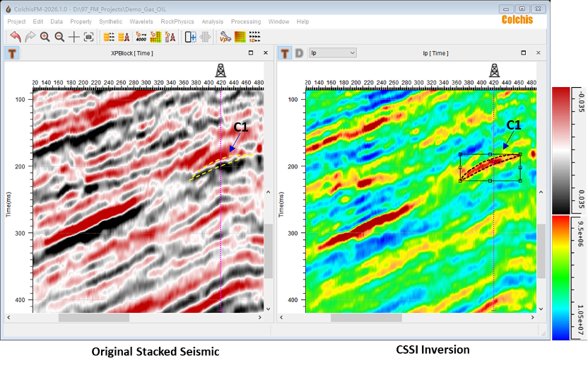This screenshot has width=588, height=368.
Task: Click the Ip horizontal scrollbar thumb
Action: click(x=366, y=318)
